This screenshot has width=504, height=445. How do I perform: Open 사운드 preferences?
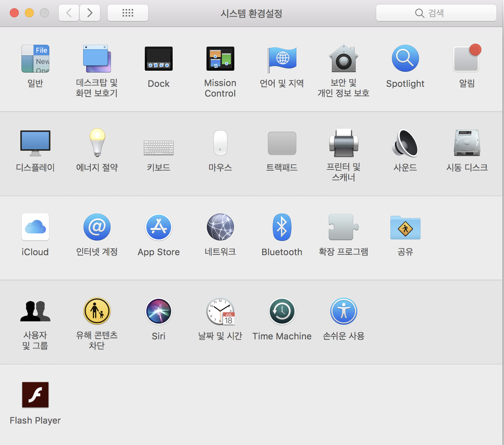coord(405,143)
